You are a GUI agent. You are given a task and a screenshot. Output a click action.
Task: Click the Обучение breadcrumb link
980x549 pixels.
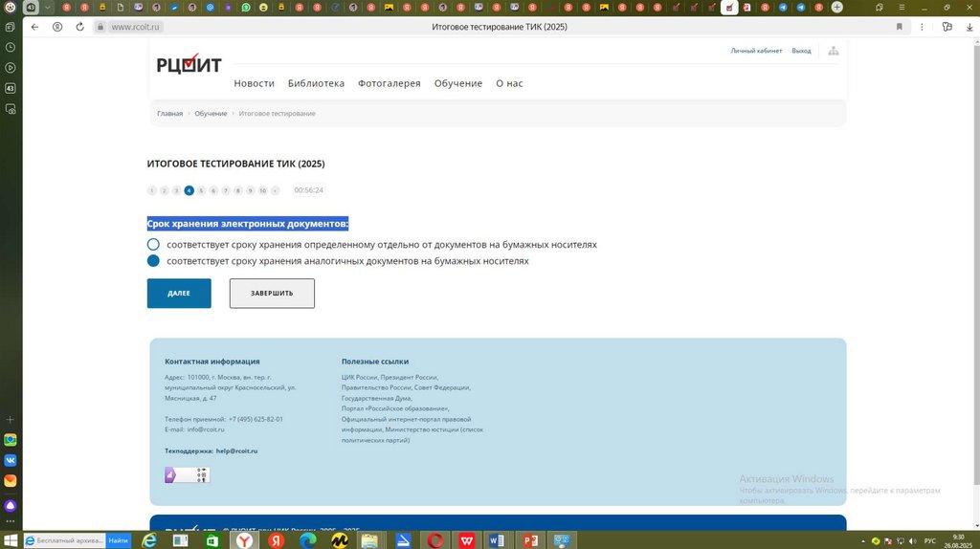coord(211,114)
